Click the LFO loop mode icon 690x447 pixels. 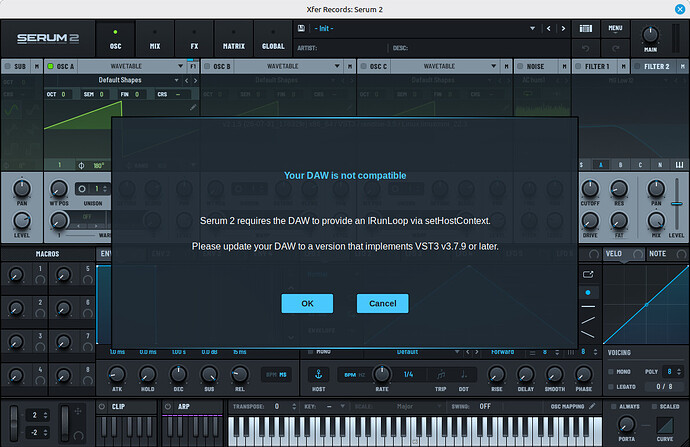pyautogui.click(x=588, y=275)
